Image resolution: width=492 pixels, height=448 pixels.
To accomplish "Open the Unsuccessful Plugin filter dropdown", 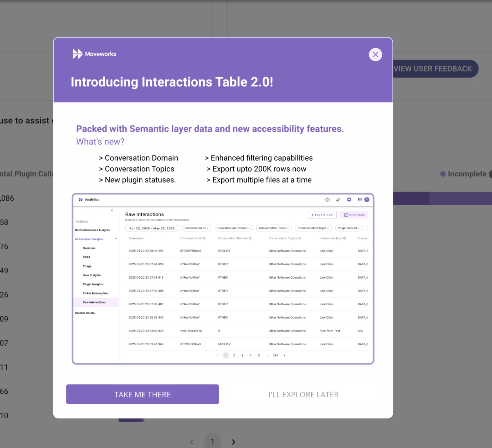I will click(x=313, y=228).
